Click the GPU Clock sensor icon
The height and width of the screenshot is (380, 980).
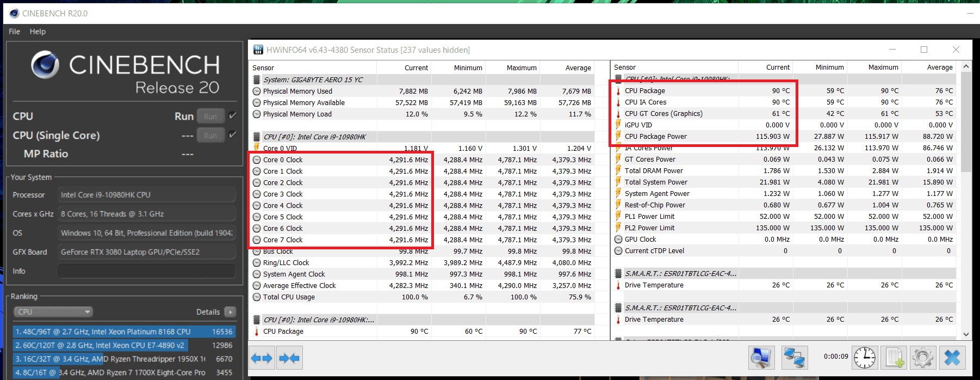[618, 240]
